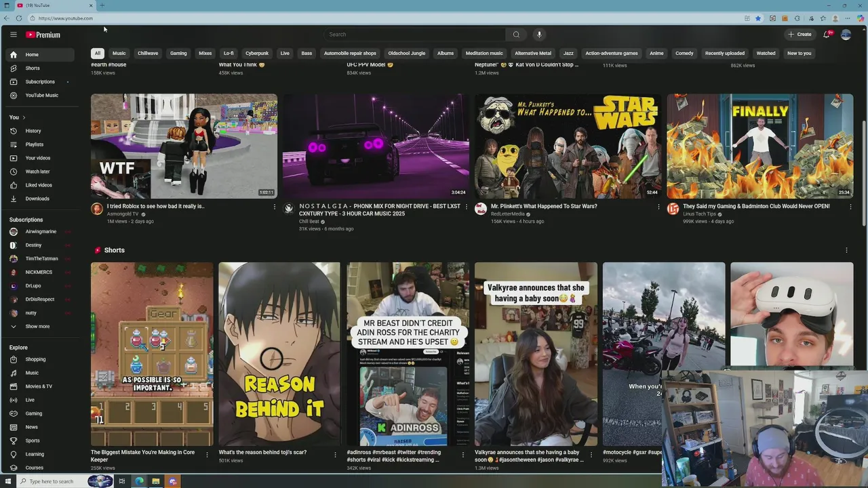Focus the YouTube search box
The image size is (868, 488).
coord(414,35)
